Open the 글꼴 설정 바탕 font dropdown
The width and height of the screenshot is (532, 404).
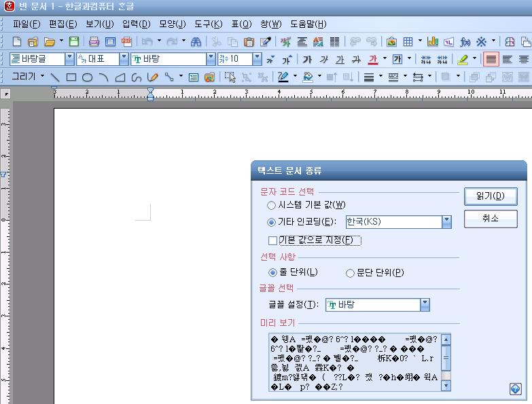425,305
